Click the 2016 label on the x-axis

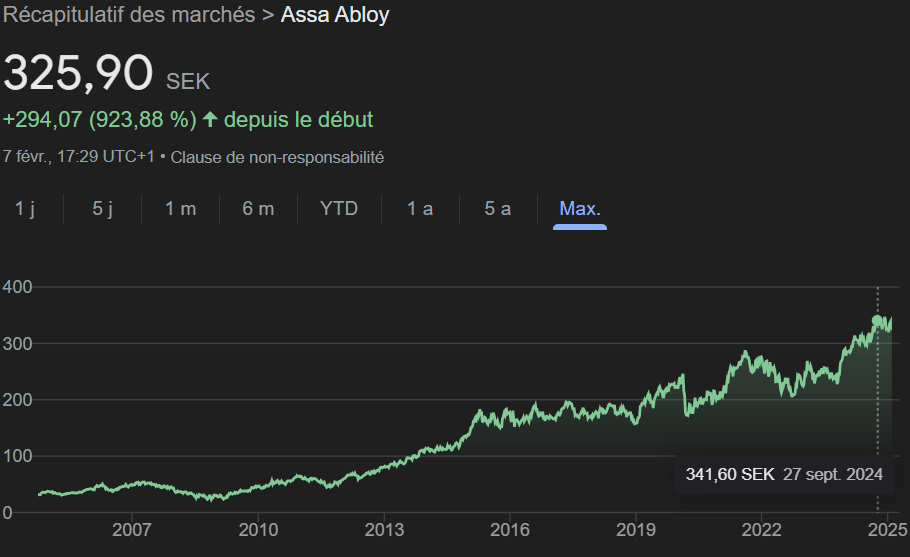coord(510,529)
